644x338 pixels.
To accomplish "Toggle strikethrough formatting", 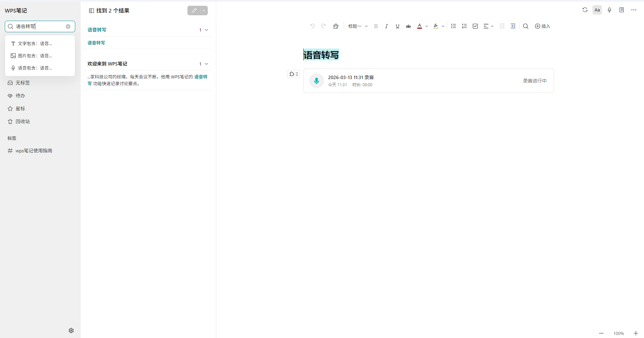I will point(408,26).
